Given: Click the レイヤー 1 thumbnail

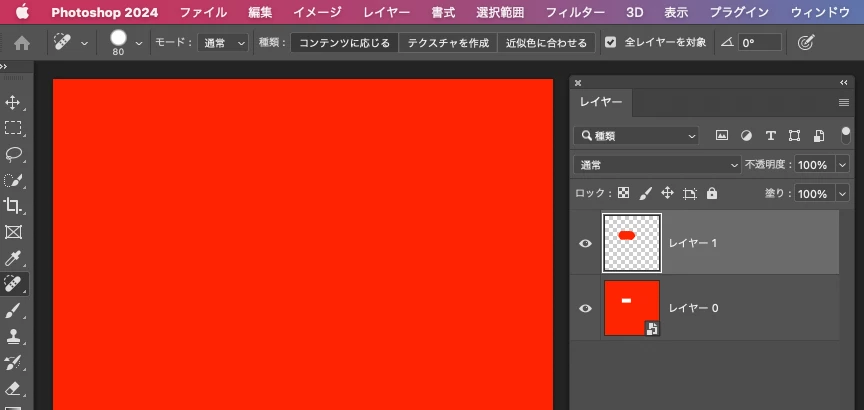Looking at the screenshot, I should click(x=632, y=243).
